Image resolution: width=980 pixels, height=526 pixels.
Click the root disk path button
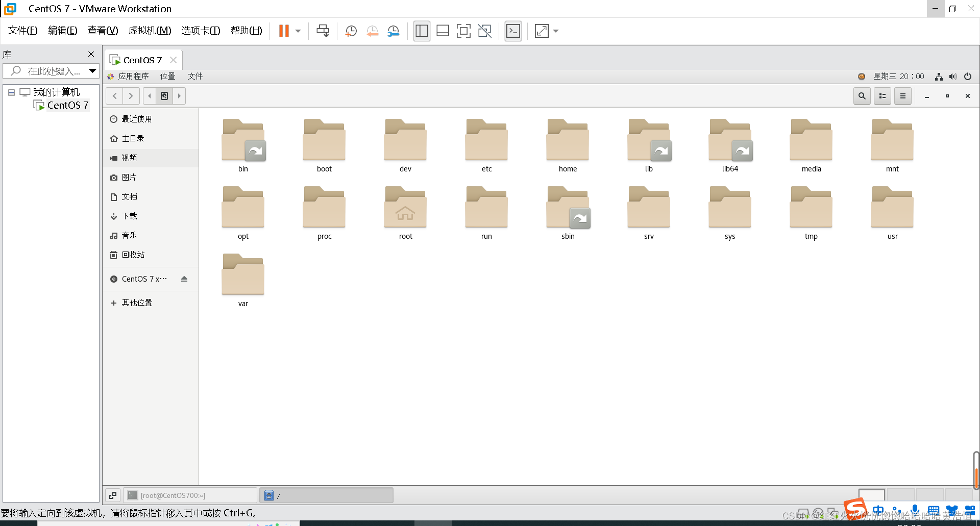click(x=164, y=96)
